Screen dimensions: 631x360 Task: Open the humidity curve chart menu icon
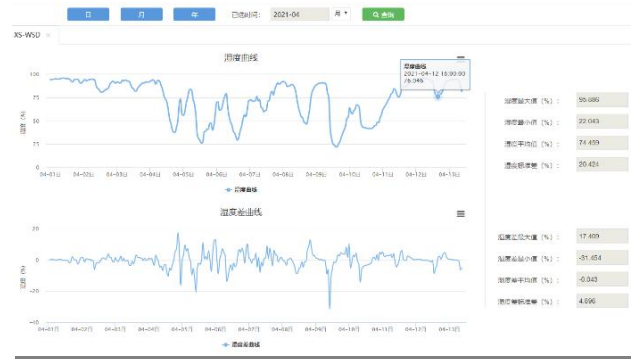point(461,58)
